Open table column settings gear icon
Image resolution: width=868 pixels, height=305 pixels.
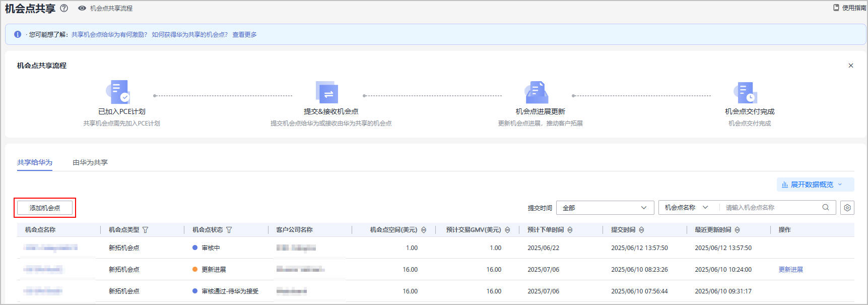coord(847,208)
